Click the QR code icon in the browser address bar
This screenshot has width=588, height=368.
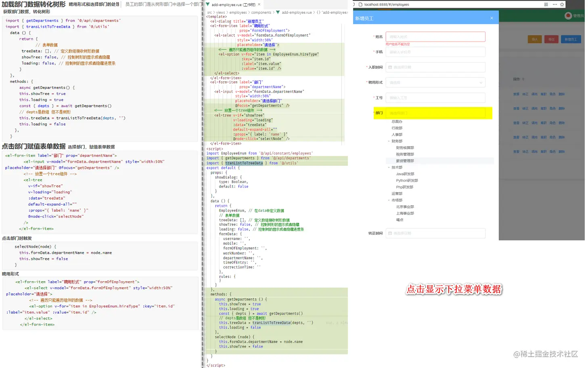[546, 4]
